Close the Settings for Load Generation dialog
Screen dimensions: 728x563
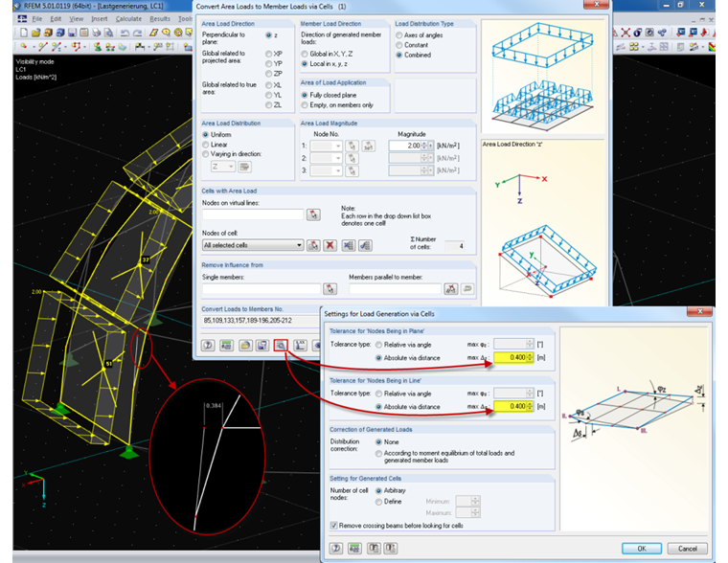[x=700, y=311]
